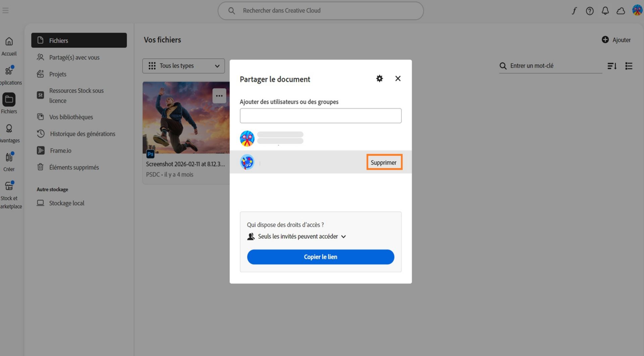The height and width of the screenshot is (356, 644).
Task: Switch to list view icon
Action: point(629,66)
